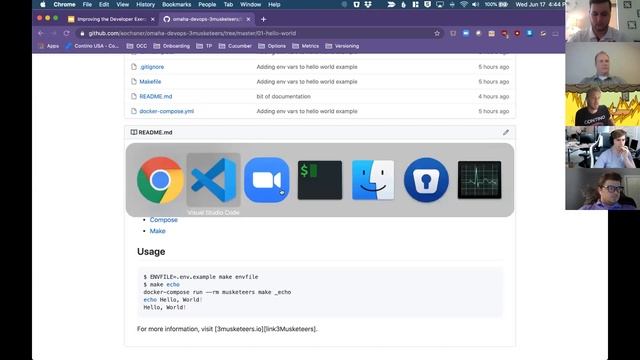Open the Apps bookmarks shortcut
The image size is (640, 360).
pos(49,46)
